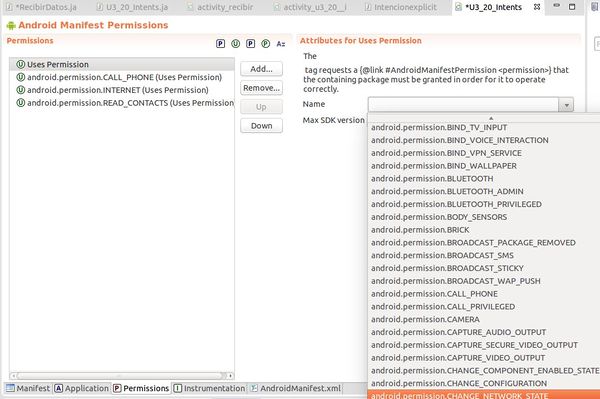Choose android.permission.CHANGE_COMPONENT_ENABLED_STATE from dropdown
Image resolution: width=600 pixels, height=399 pixels.
(x=484, y=371)
